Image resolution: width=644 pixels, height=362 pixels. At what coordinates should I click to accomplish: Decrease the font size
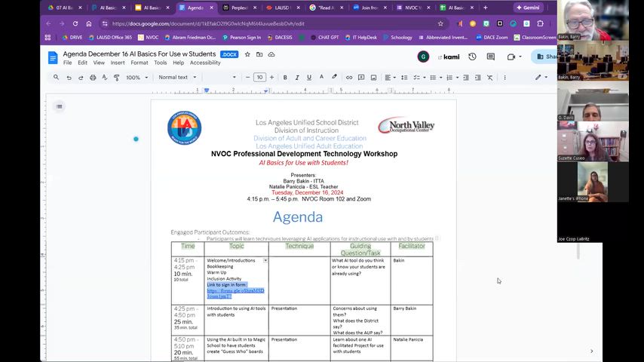(x=247, y=77)
